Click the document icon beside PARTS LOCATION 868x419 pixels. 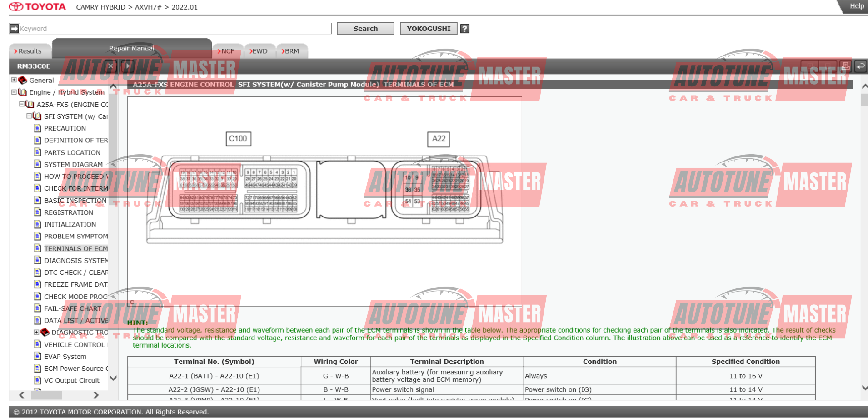[38, 152]
